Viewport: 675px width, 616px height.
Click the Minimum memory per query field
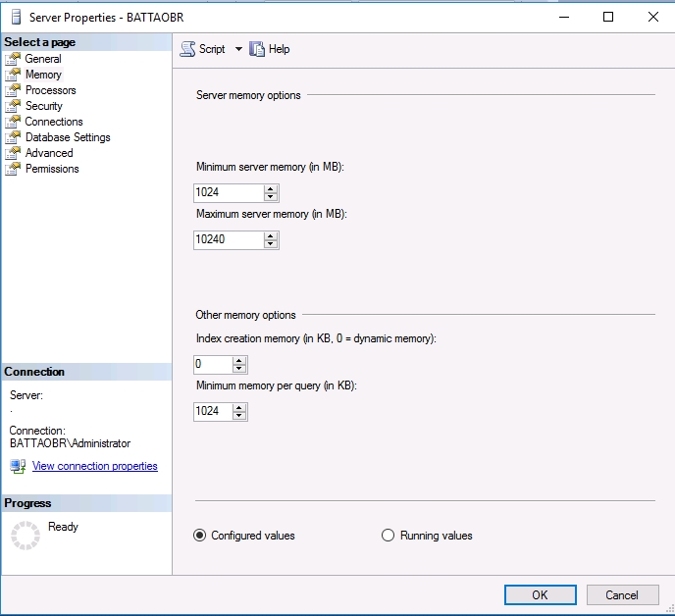213,411
